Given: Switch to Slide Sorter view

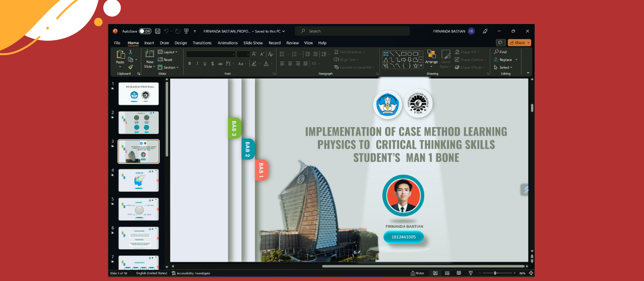Looking at the screenshot, I should (x=447, y=273).
